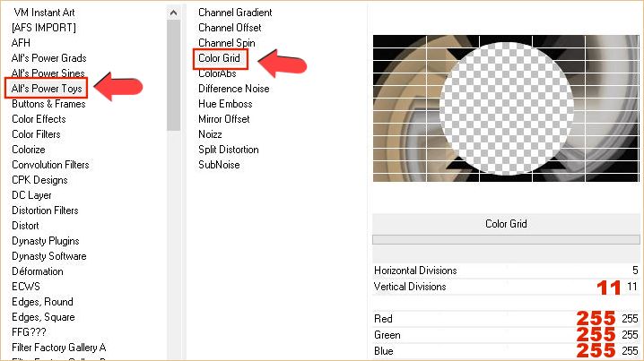The height and width of the screenshot is (361, 644).
Task: Select VM Instant Art category
Action: point(46,13)
